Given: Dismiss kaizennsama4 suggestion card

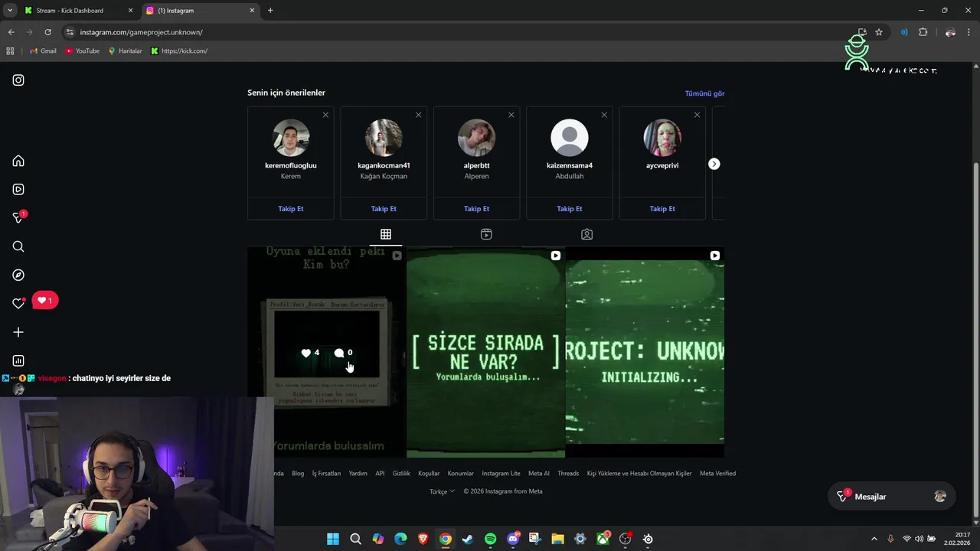Looking at the screenshot, I should 604,115.
